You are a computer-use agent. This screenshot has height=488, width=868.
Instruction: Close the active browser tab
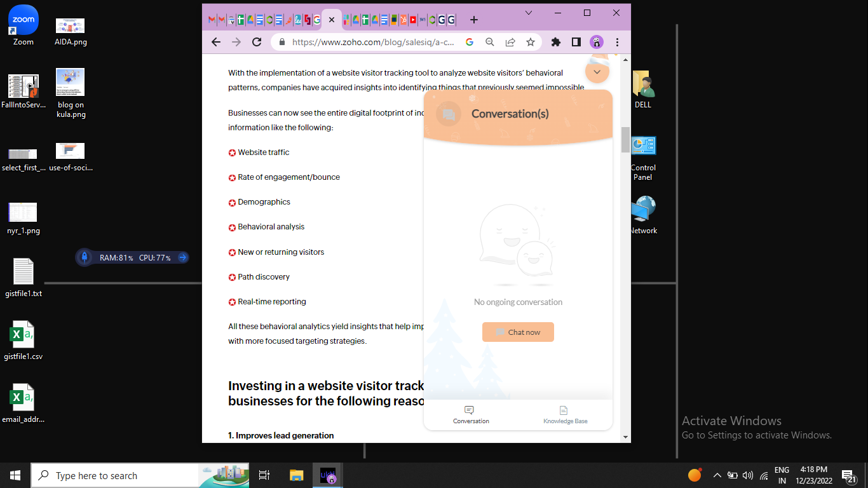(332, 20)
